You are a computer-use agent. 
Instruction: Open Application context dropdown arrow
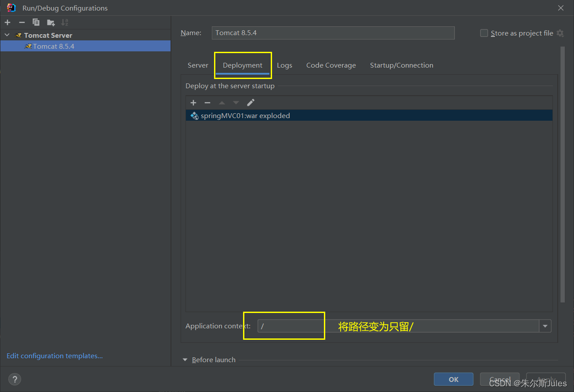click(x=545, y=326)
